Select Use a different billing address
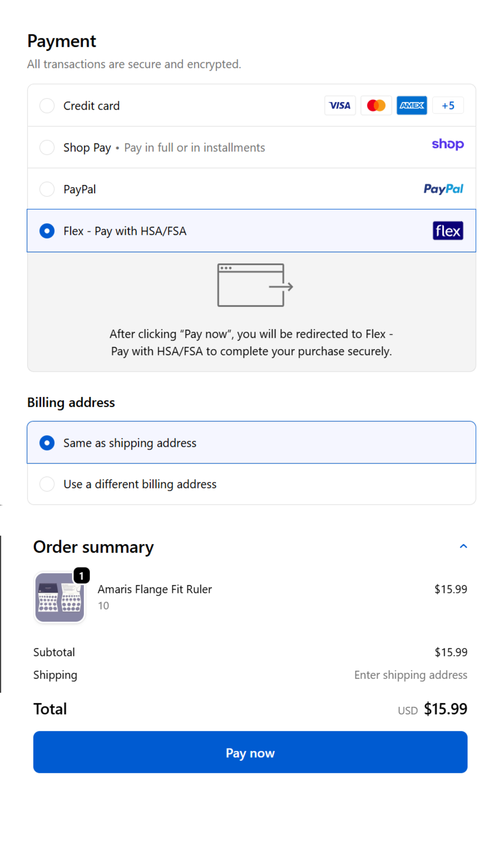504x861 pixels. click(47, 484)
